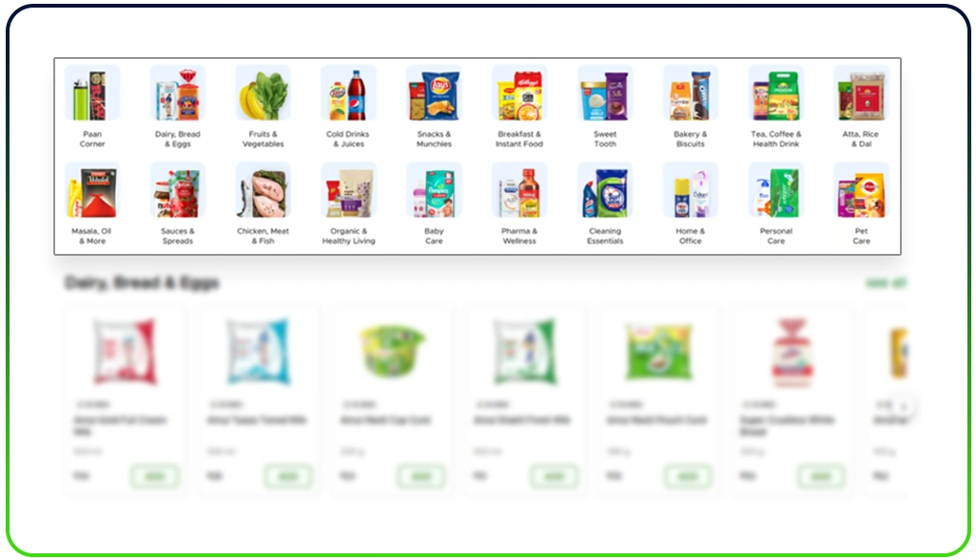This screenshot has width=976, height=560.
Task: Open Cleaning Essentials category
Action: (x=605, y=203)
